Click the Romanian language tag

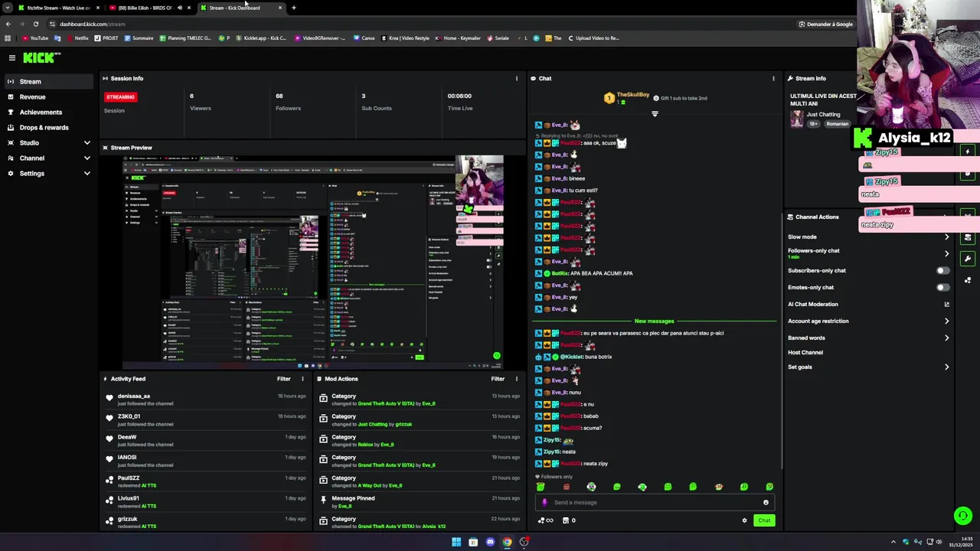837,124
